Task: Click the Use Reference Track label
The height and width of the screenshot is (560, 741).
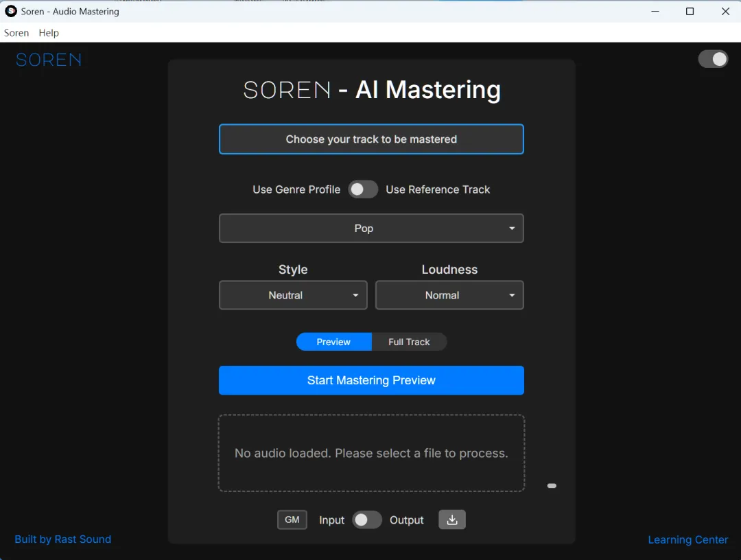Action: click(438, 189)
